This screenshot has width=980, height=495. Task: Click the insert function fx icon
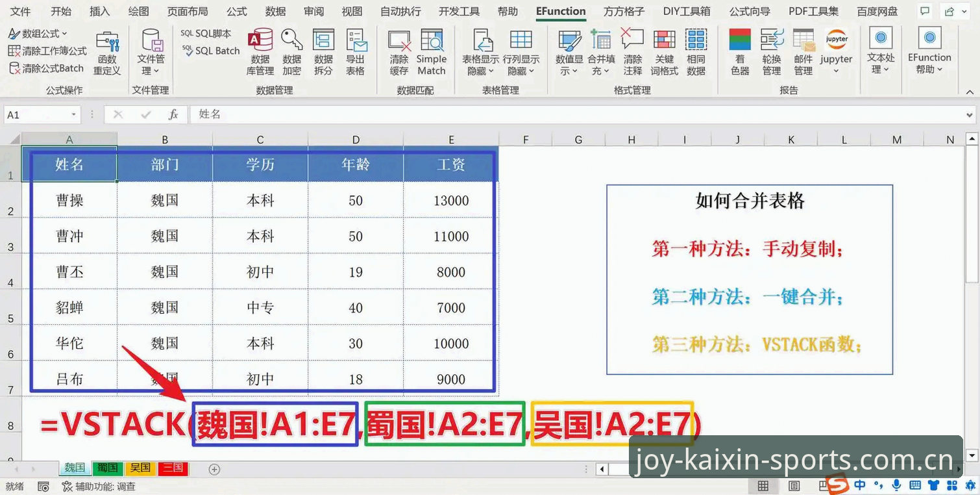pyautogui.click(x=173, y=114)
